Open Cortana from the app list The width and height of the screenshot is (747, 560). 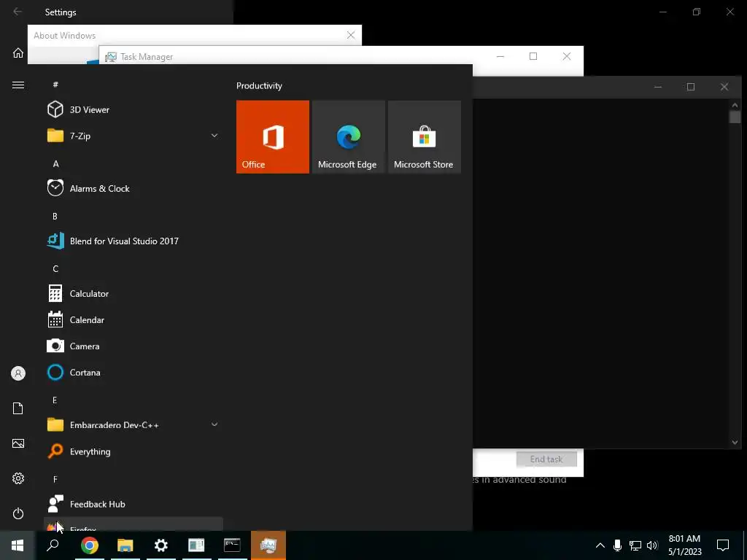[x=133, y=373]
